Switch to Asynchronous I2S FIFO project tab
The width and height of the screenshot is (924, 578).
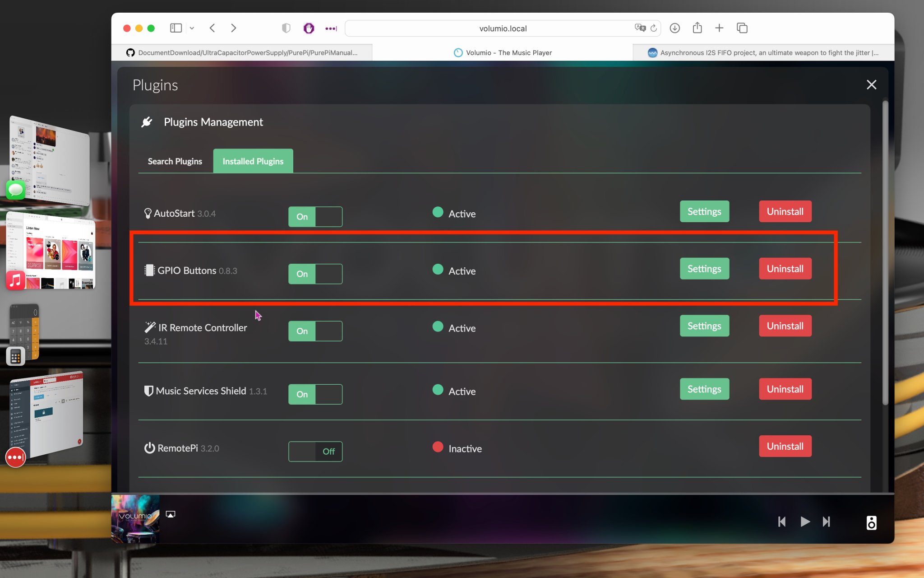coord(763,52)
